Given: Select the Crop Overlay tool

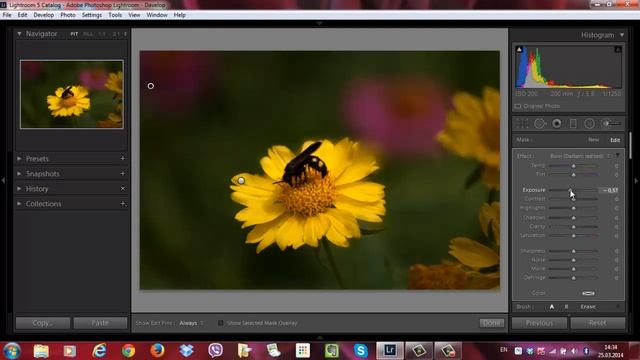Looking at the screenshot, I should [x=522, y=124].
